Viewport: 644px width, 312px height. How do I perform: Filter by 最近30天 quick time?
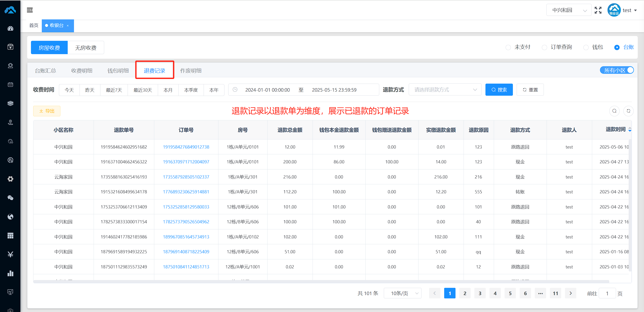tap(143, 90)
